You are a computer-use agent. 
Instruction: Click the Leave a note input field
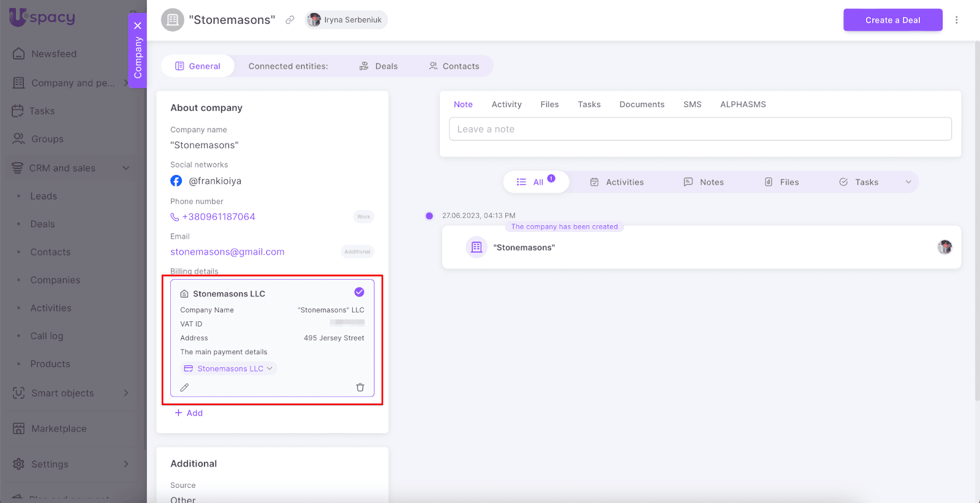coord(700,129)
